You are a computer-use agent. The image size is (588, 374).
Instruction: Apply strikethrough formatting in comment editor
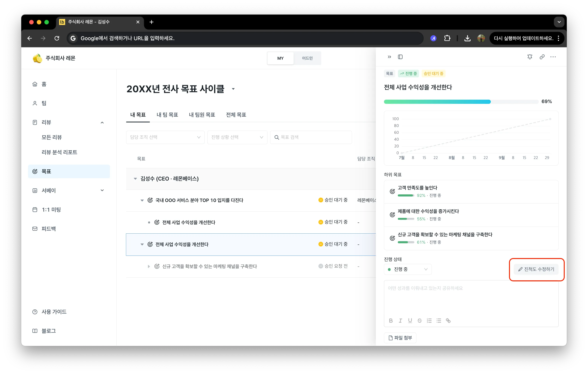click(420, 321)
